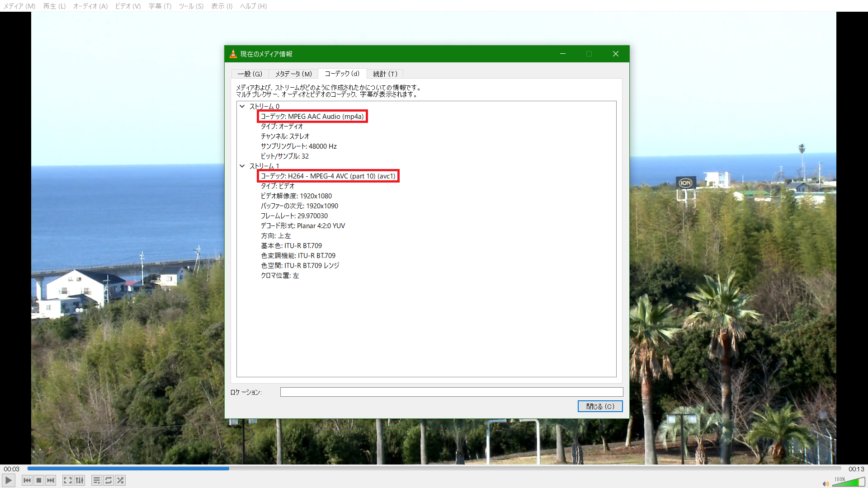Image resolution: width=868 pixels, height=488 pixels.
Task: Toggle loop repeat mode
Action: coord(108,480)
